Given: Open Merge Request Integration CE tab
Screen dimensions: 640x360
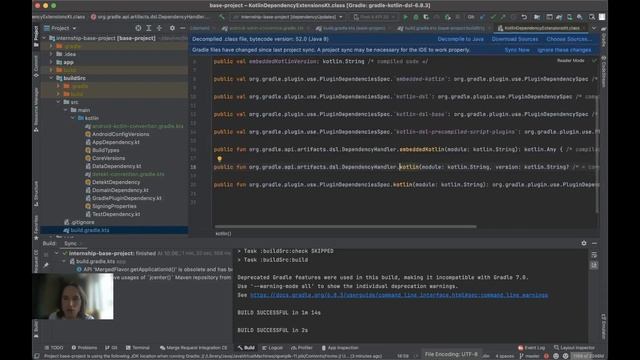Looking at the screenshot, I should (x=193, y=348).
